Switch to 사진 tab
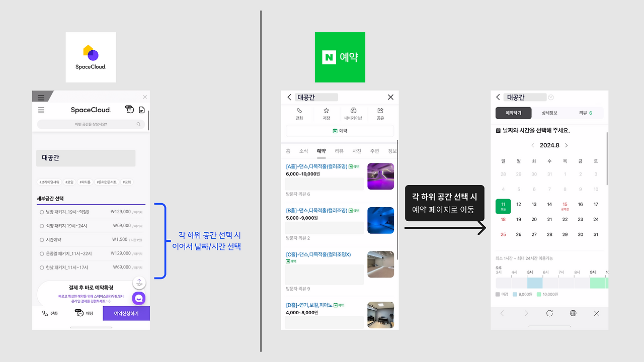Image resolution: width=644 pixels, height=362 pixels. click(357, 151)
